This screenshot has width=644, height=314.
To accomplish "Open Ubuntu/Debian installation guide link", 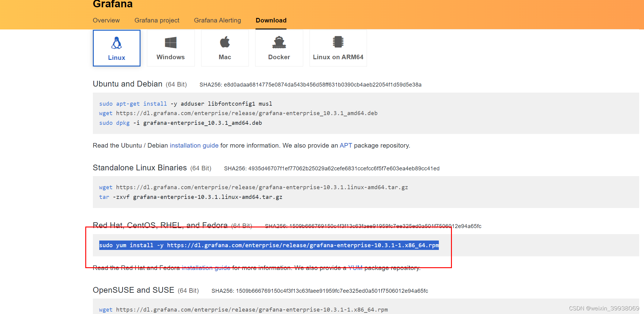I will click(x=194, y=145).
